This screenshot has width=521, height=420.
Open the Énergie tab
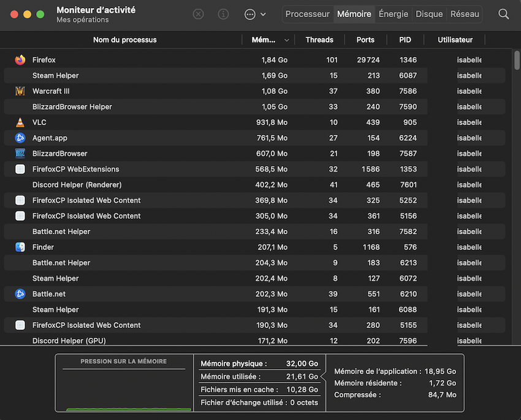coord(393,14)
